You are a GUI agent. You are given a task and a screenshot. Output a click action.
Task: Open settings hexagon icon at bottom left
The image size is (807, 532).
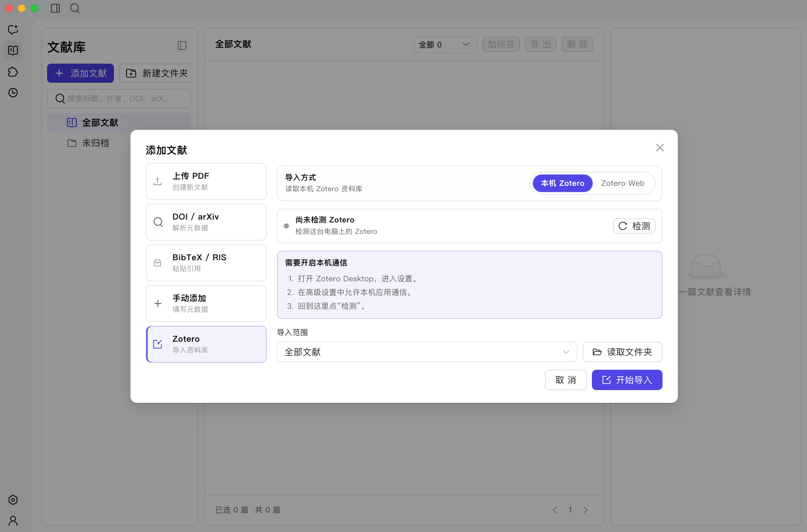13,500
